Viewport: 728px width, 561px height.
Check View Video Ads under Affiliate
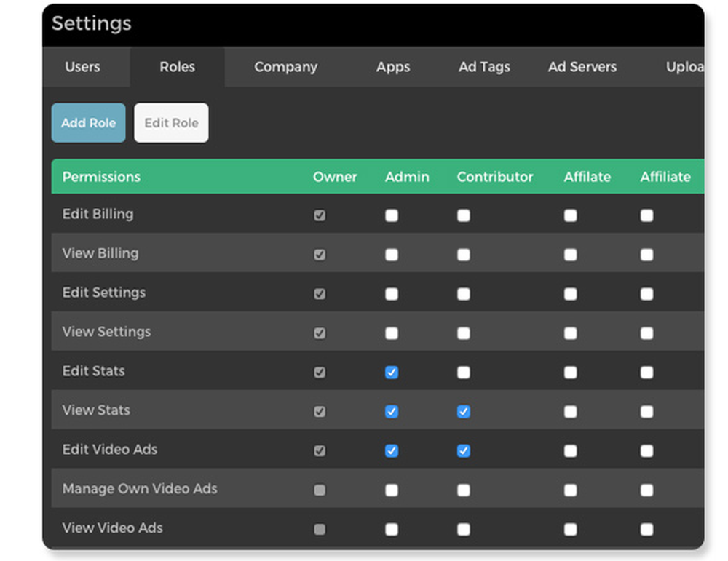pyautogui.click(x=571, y=529)
